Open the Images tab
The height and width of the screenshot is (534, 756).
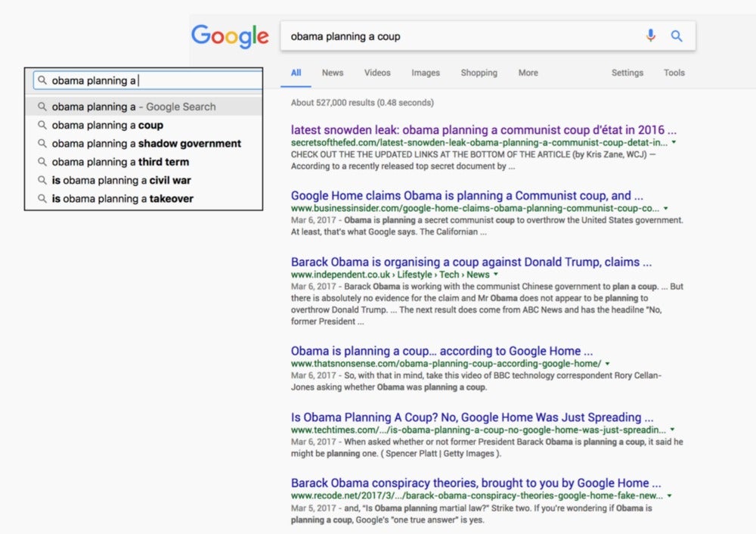425,73
